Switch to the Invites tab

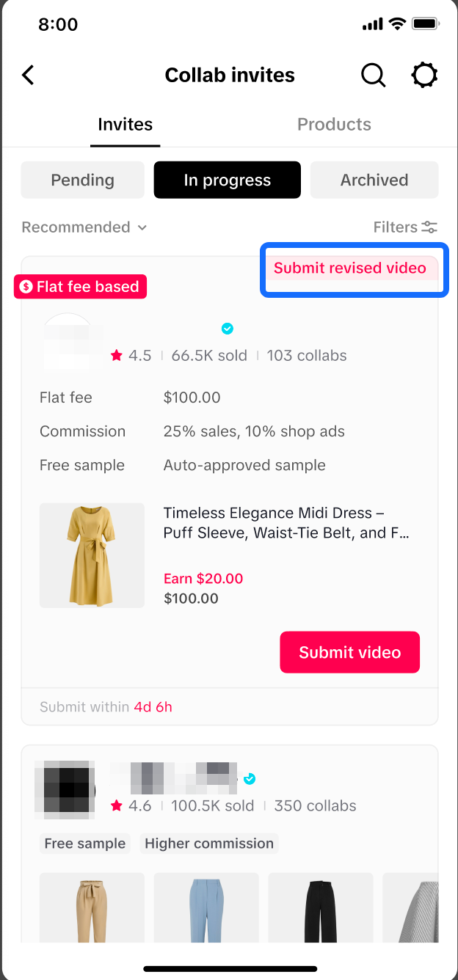tap(126, 125)
